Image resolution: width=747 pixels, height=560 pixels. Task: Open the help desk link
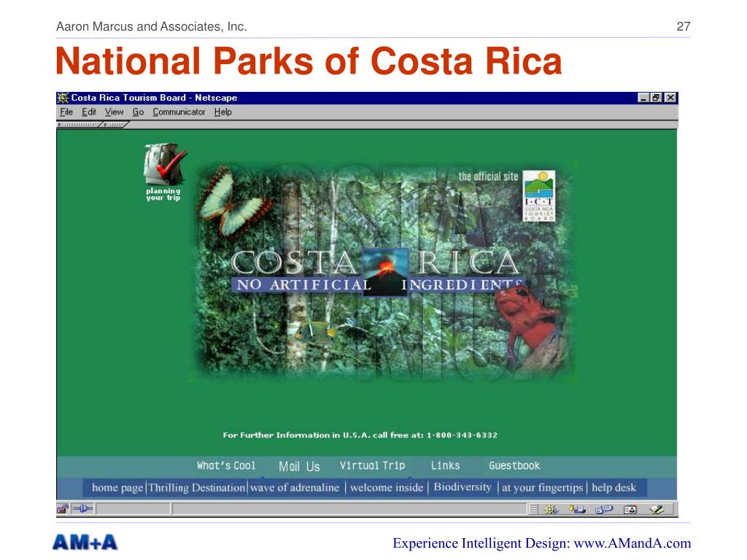(x=614, y=488)
